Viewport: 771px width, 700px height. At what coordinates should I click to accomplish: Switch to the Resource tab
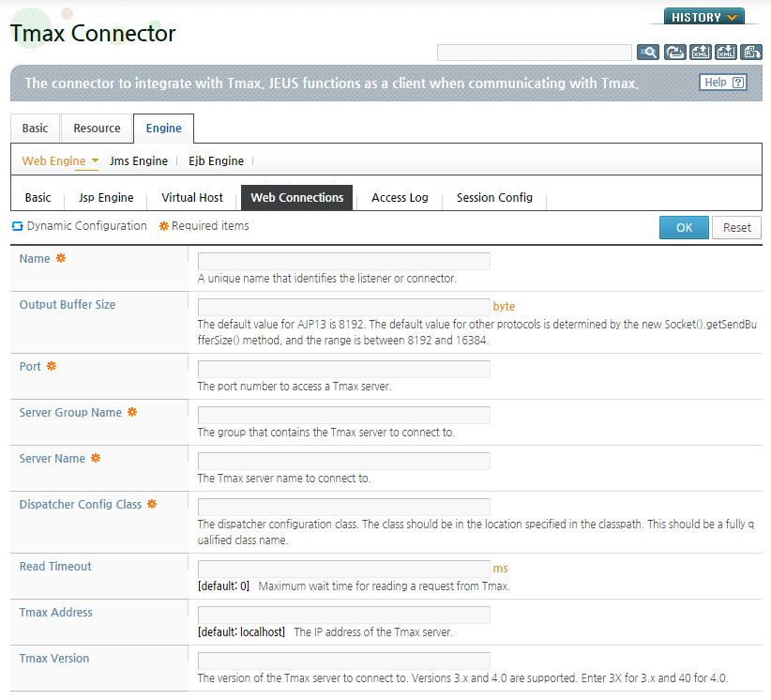(97, 129)
